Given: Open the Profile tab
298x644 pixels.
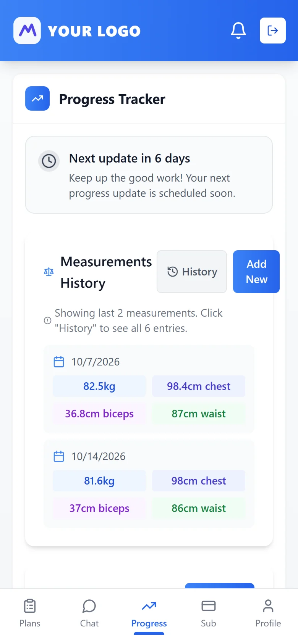Looking at the screenshot, I should tap(268, 613).
